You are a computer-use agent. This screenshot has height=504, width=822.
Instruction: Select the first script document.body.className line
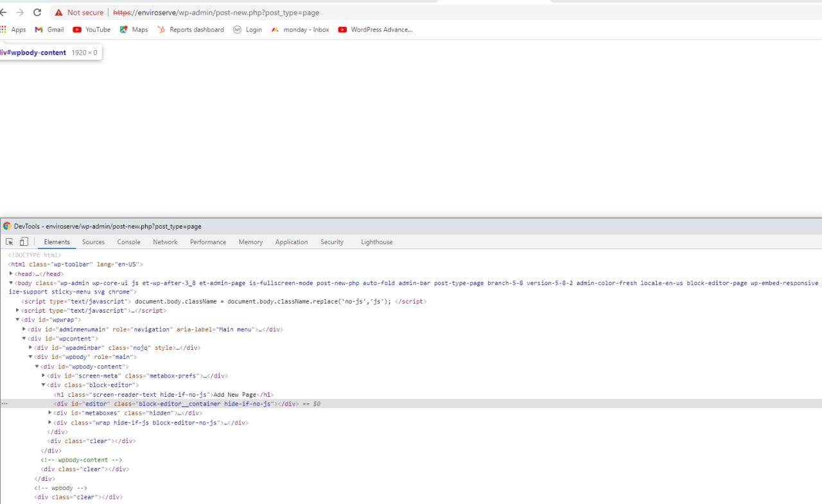click(x=224, y=301)
